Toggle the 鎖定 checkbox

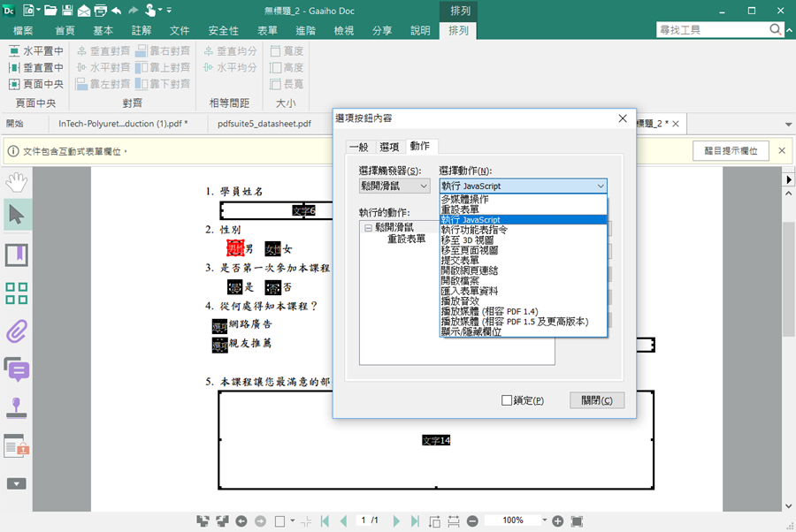[507, 400]
